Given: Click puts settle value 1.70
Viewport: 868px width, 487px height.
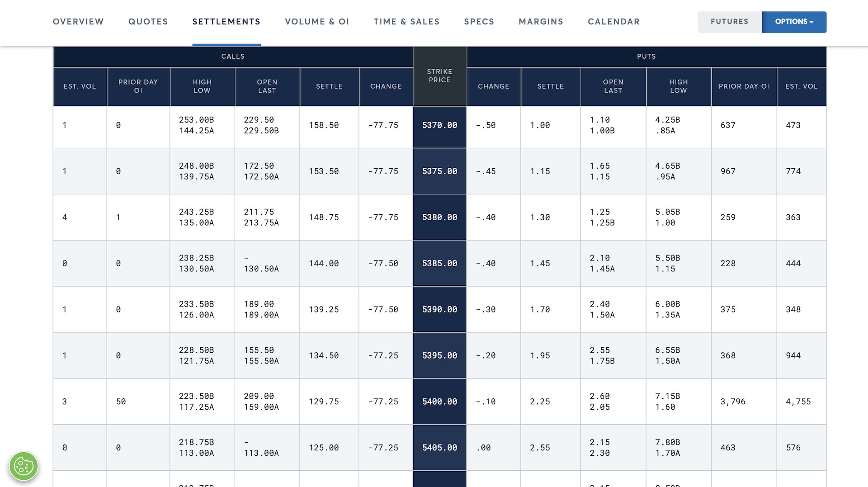Looking at the screenshot, I should [540, 310].
